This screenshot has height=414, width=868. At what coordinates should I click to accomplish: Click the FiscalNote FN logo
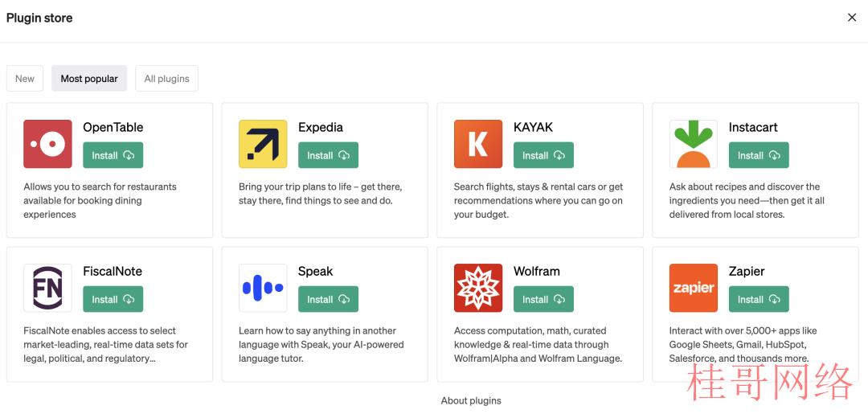tap(47, 288)
